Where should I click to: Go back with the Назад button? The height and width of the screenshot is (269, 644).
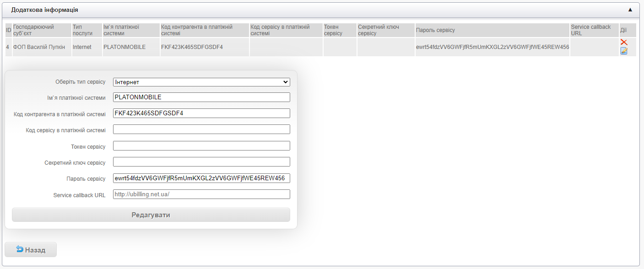coord(31,250)
